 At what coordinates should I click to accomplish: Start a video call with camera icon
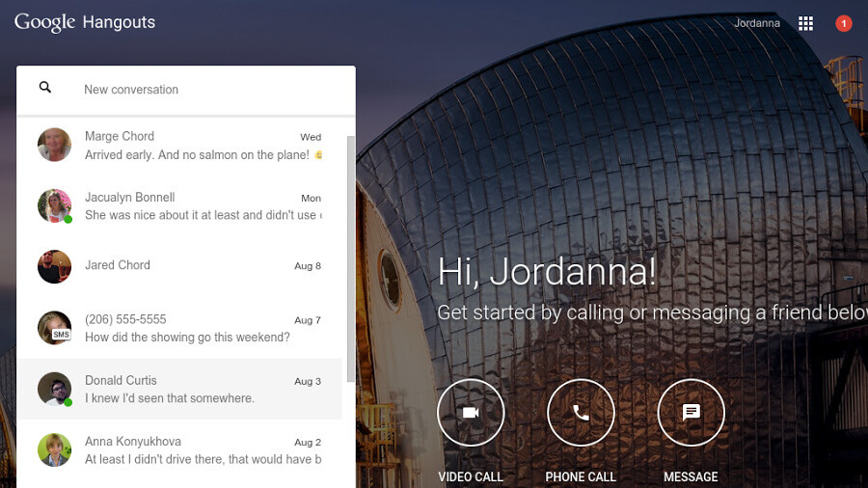click(471, 413)
